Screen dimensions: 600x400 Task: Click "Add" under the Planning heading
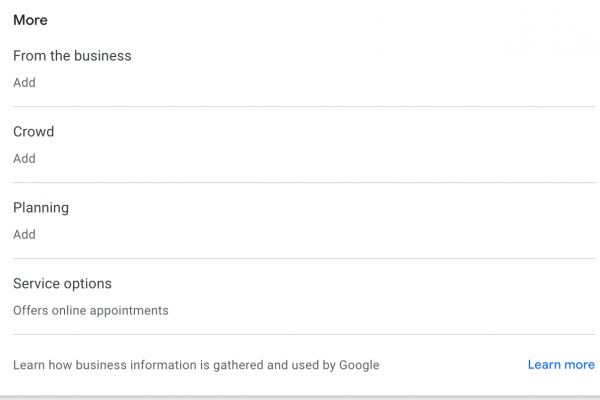coord(24,235)
